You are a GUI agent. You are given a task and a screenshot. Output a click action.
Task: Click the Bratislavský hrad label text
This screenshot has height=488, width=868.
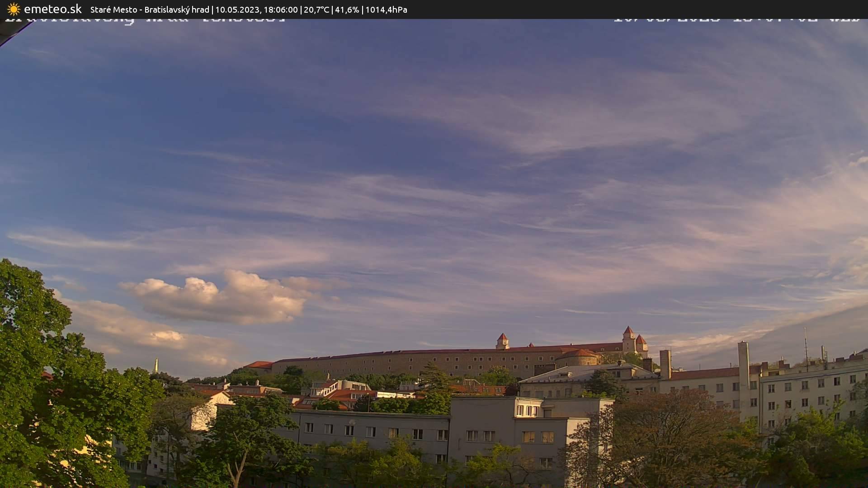pos(175,9)
